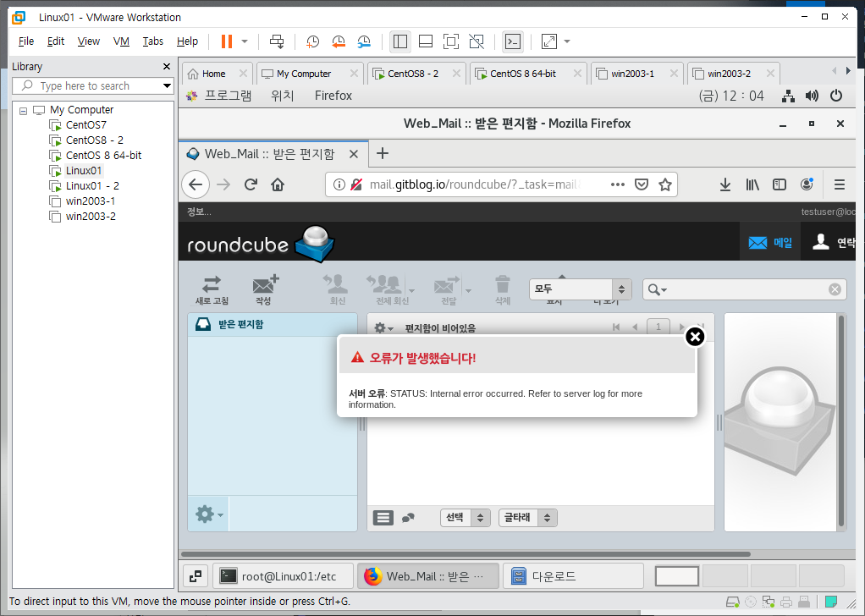Open root@Linux01 terminal from taskbar

tap(283, 576)
